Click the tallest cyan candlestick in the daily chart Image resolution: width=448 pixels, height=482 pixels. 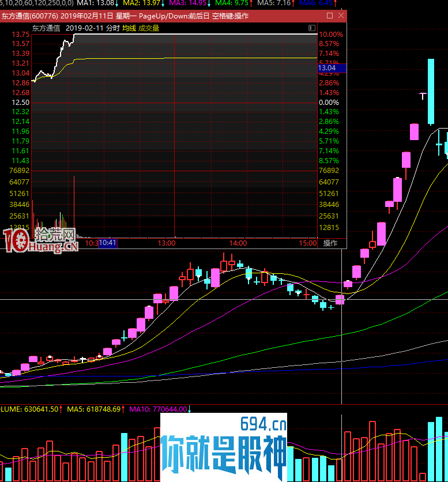431,91
